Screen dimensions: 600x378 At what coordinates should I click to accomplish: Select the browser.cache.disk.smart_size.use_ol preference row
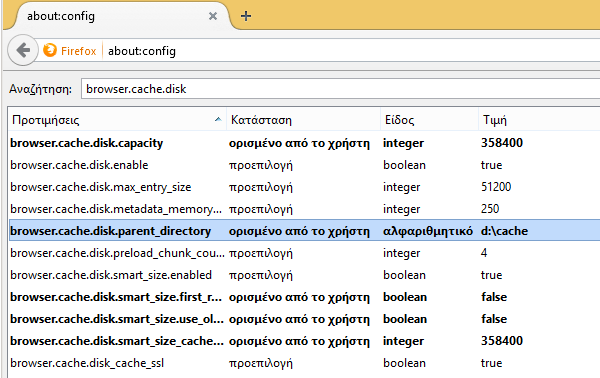304,319
